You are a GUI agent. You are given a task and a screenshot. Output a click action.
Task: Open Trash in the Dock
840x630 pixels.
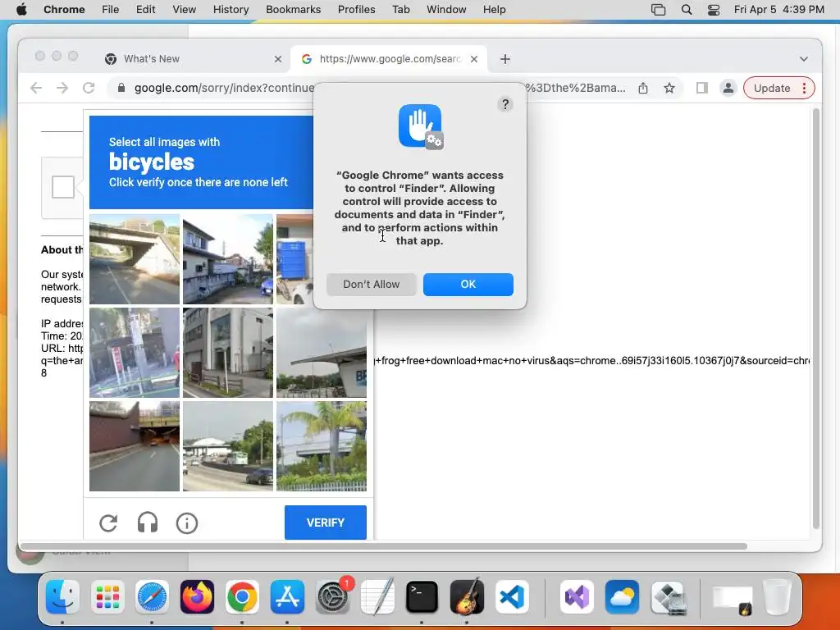777,596
